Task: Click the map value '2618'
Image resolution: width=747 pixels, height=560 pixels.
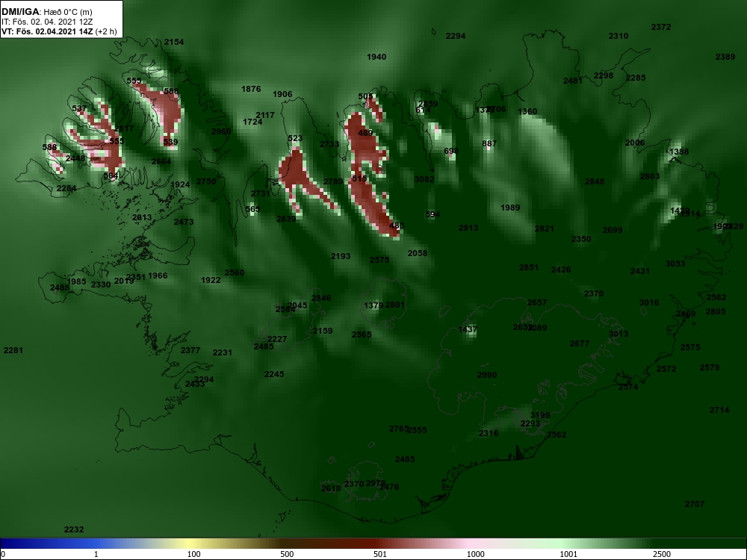Action: coord(331,488)
